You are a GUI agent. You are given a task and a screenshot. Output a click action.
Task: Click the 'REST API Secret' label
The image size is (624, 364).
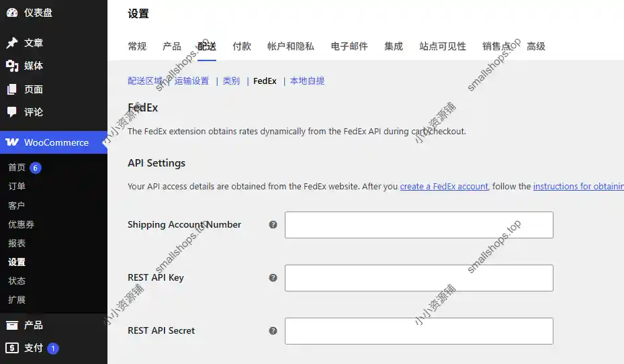[x=161, y=330]
